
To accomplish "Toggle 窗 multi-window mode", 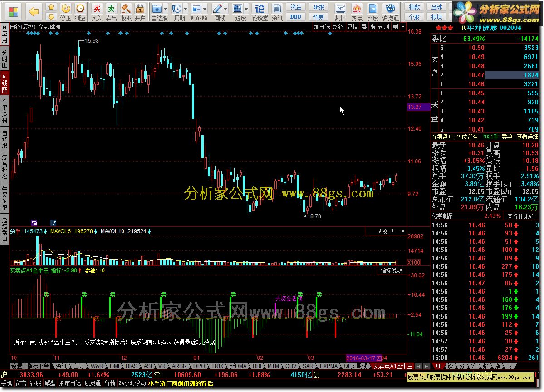I will 372,27.
